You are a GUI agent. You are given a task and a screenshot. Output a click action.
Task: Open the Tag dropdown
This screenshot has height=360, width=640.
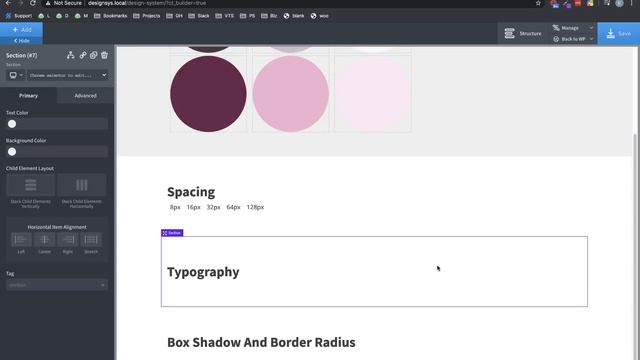(x=57, y=285)
